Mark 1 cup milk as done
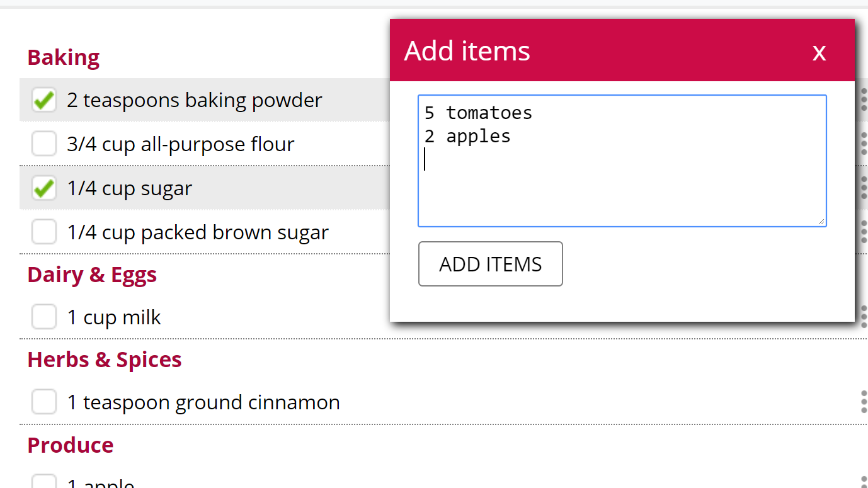868x488 pixels. [44, 317]
